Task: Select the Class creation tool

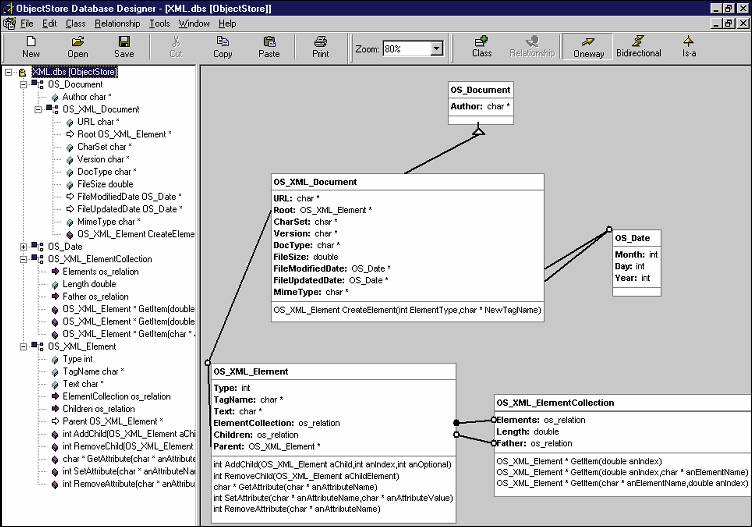Action: tap(482, 46)
